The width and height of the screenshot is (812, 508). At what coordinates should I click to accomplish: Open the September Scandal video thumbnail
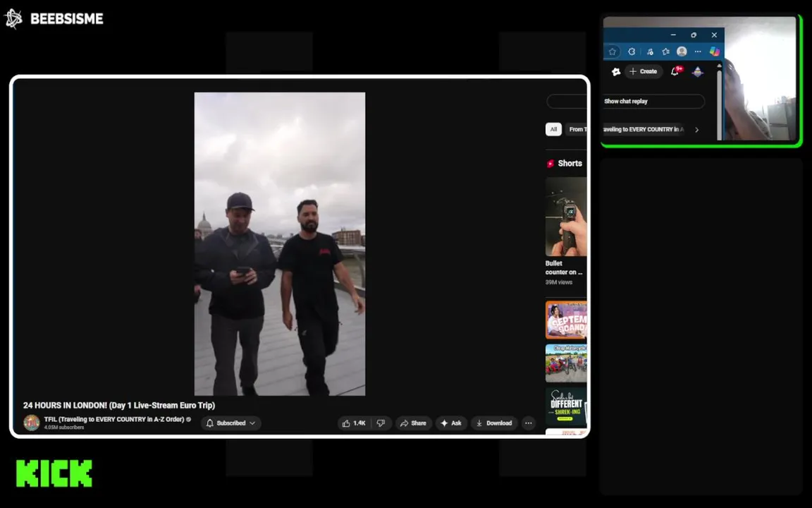click(566, 320)
